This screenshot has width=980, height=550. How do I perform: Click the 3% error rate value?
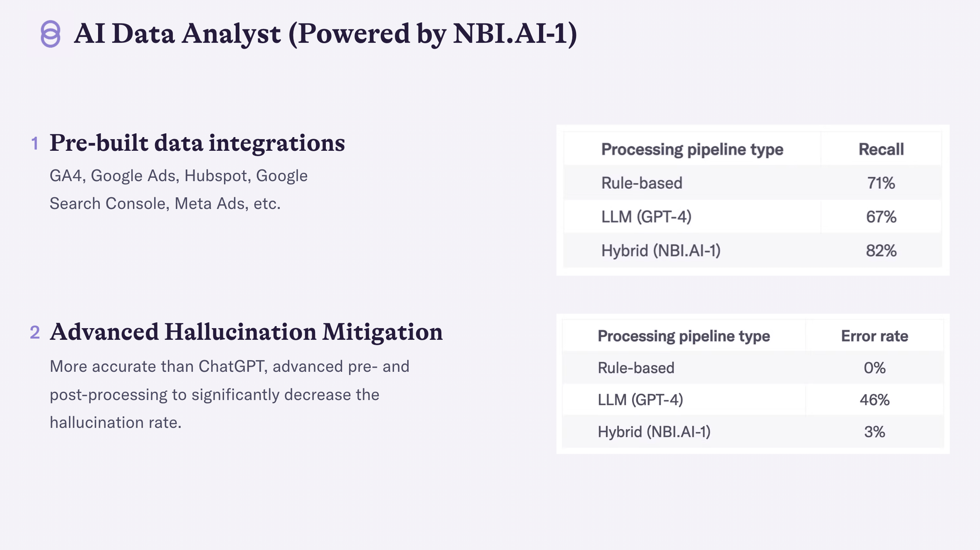875,432
